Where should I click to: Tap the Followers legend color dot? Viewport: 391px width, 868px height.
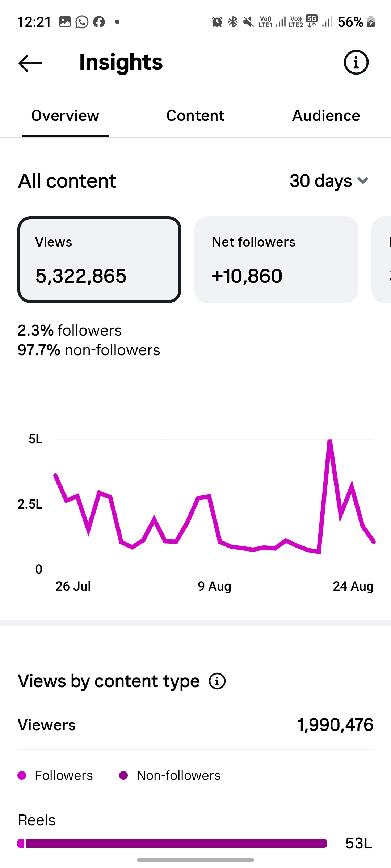coord(22,775)
